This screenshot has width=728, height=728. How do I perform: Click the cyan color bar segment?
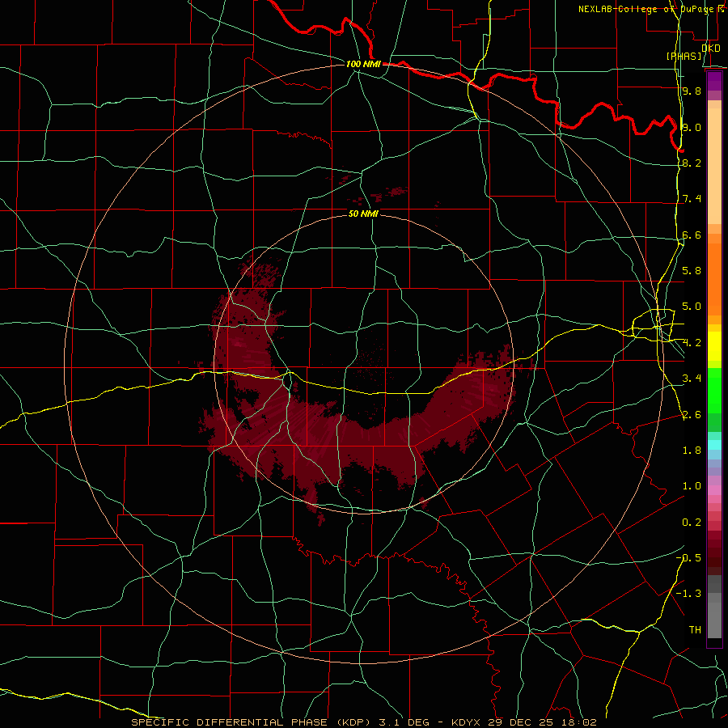click(714, 445)
